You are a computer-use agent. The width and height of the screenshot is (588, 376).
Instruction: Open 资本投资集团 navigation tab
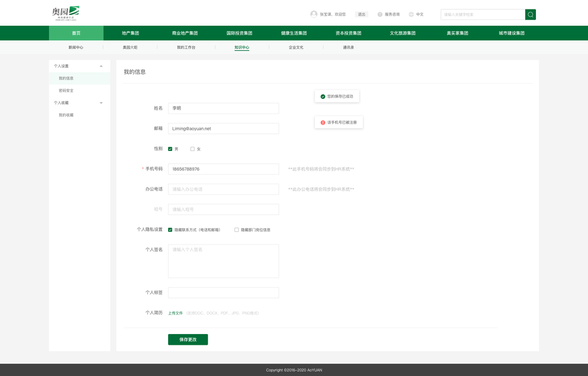[349, 33]
